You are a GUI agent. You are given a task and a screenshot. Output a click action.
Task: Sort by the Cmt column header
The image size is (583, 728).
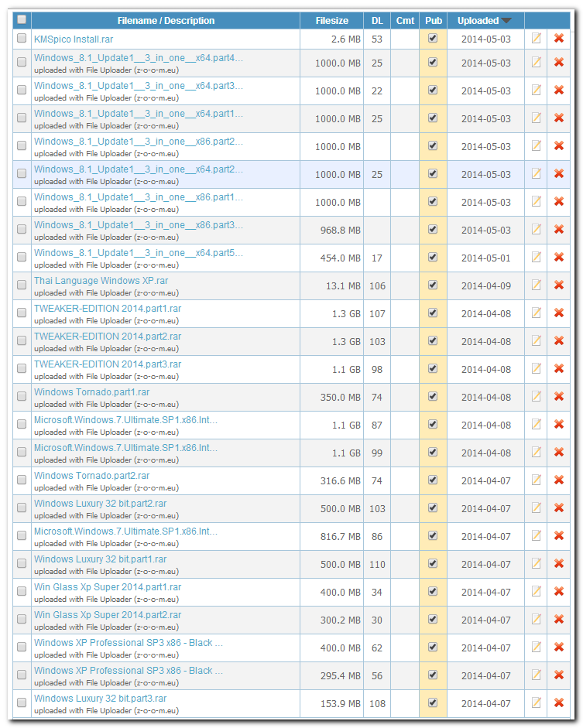(405, 20)
